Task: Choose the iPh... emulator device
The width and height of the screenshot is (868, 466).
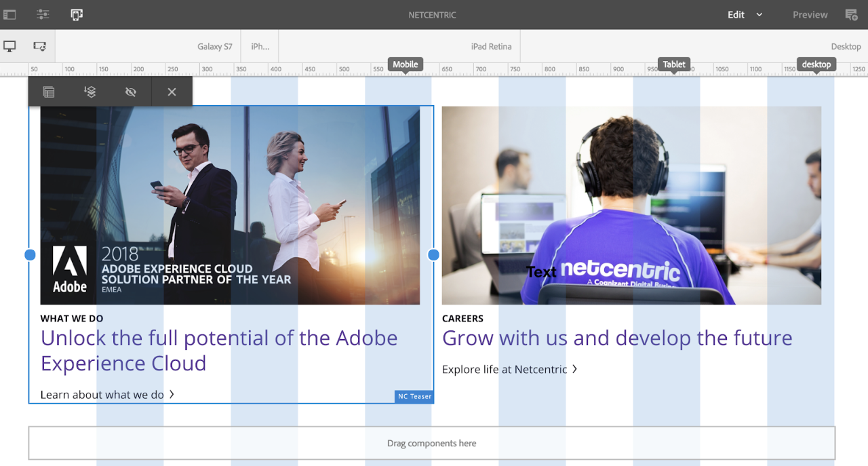Action: pyautogui.click(x=260, y=47)
